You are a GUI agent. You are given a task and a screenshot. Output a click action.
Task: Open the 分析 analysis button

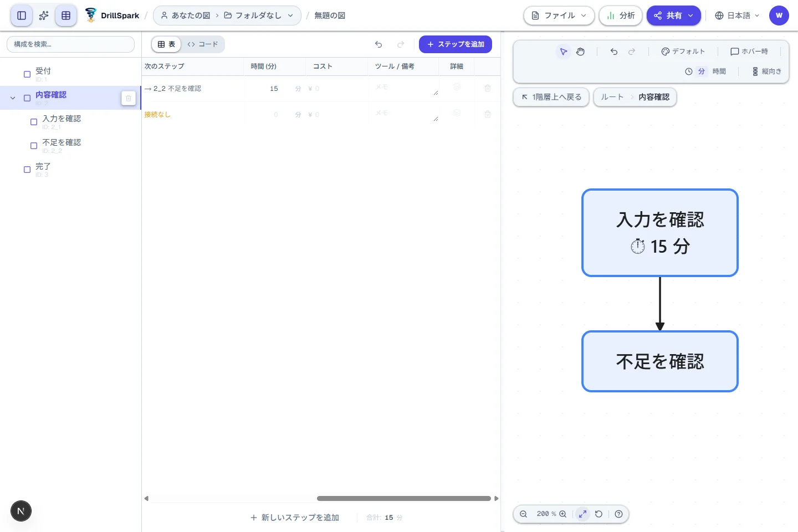pyautogui.click(x=621, y=16)
